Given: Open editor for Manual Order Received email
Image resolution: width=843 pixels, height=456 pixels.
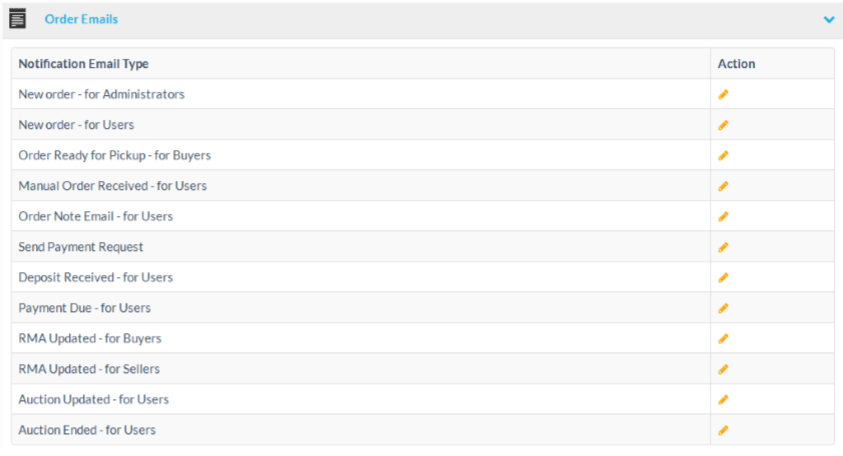Looking at the screenshot, I should [x=723, y=186].
